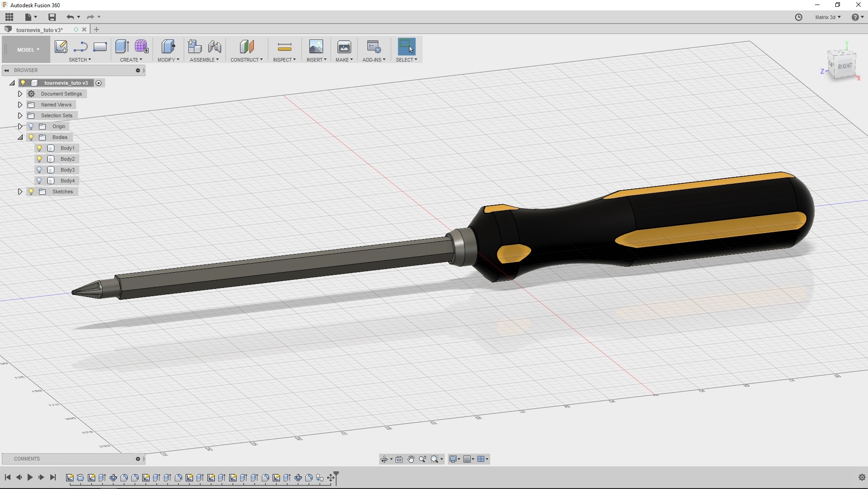Viewport: 868px width, 489px height.
Task: Click the first sketch feature in timeline
Action: (70, 478)
